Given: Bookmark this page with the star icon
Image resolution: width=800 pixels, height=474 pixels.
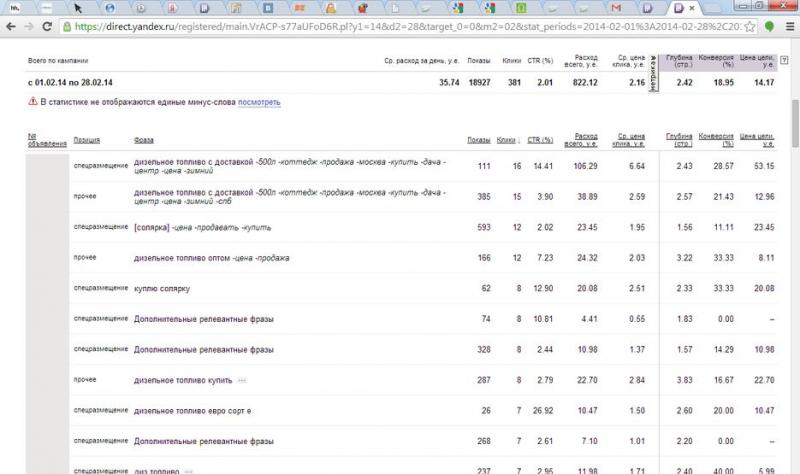Looking at the screenshot, I should [750, 27].
